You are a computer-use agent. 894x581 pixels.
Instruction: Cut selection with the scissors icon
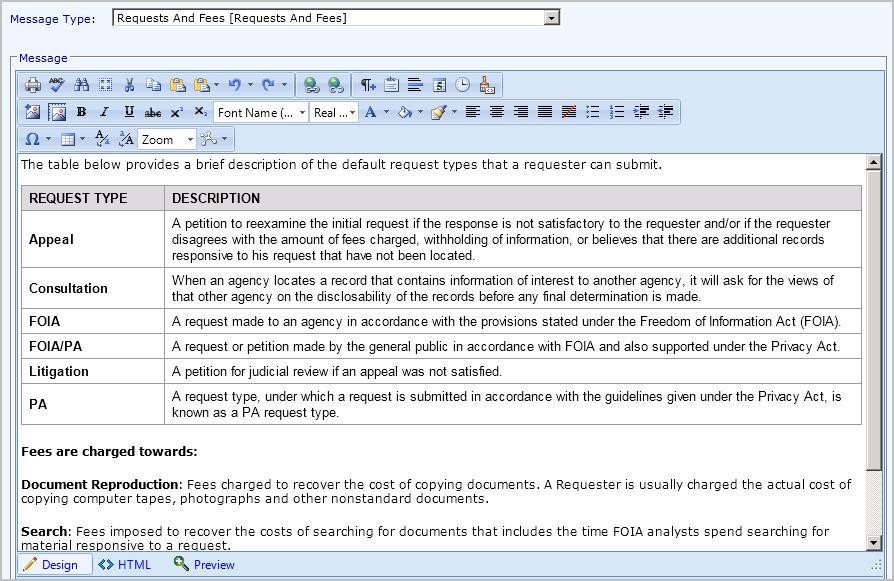(x=129, y=85)
